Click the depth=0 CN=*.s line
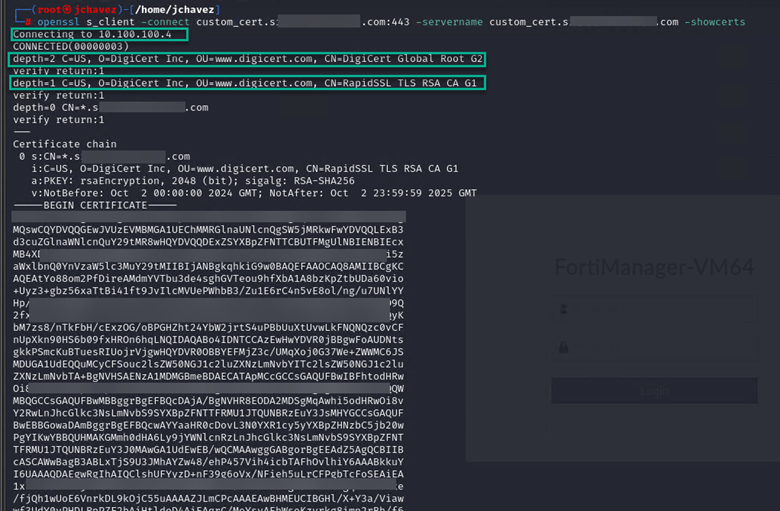 pos(110,107)
